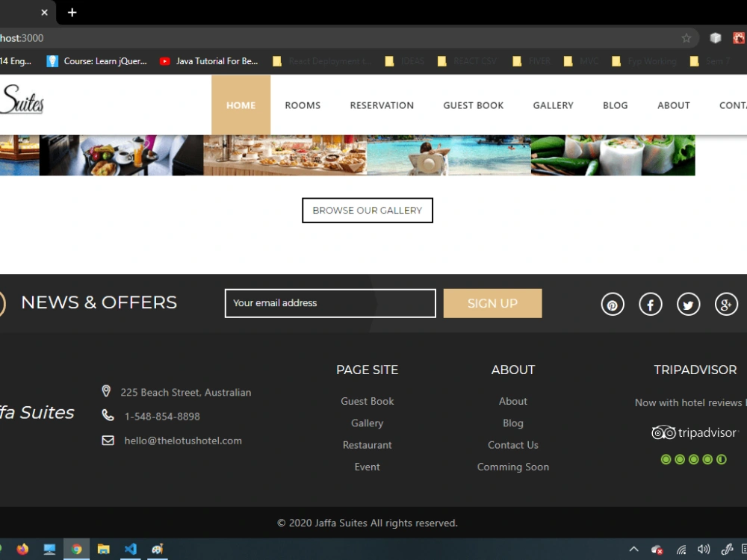
Task: Click the cloud sync error tray icon
Action: pyautogui.click(x=657, y=550)
